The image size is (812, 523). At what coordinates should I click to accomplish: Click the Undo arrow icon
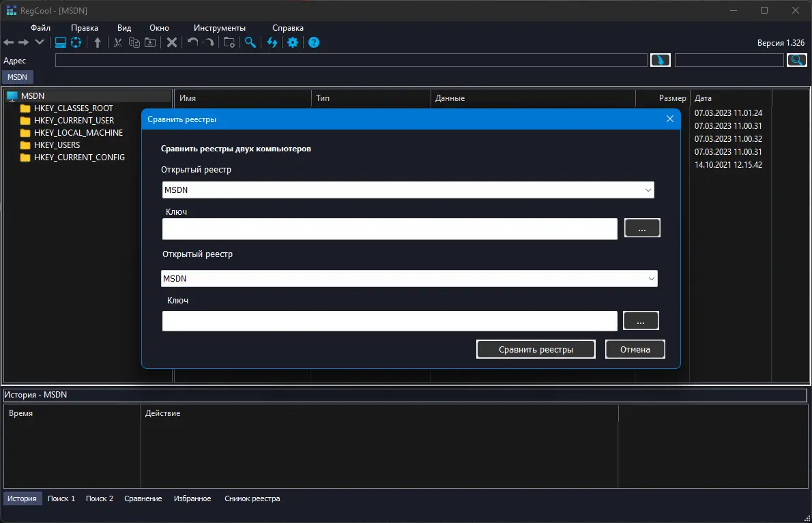click(x=192, y=42)
